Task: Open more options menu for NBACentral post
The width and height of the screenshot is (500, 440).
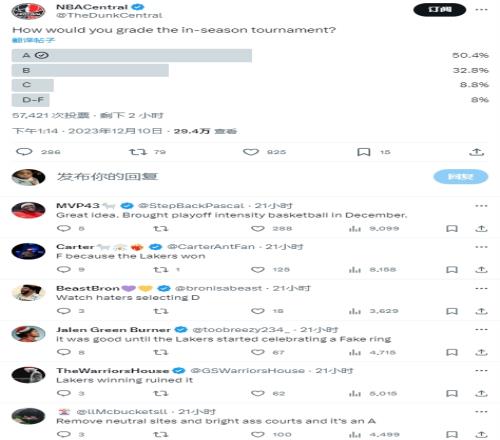Action: click(481, 10)
